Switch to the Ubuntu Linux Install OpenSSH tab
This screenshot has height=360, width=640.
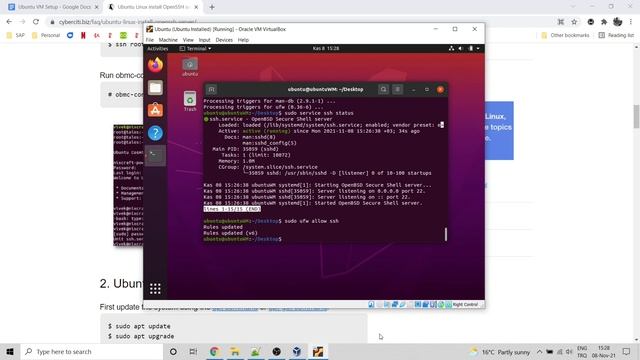[x=153, y=7]
